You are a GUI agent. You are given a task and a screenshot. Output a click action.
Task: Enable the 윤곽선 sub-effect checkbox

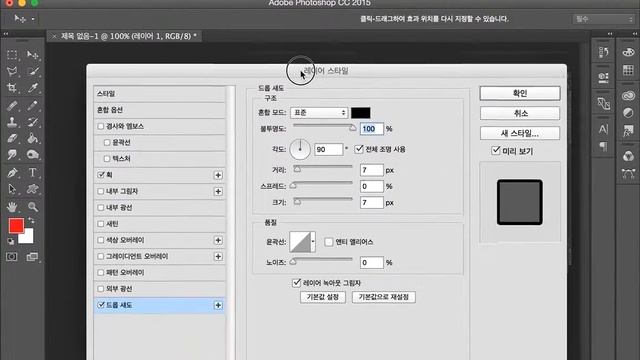pos(107,142)
